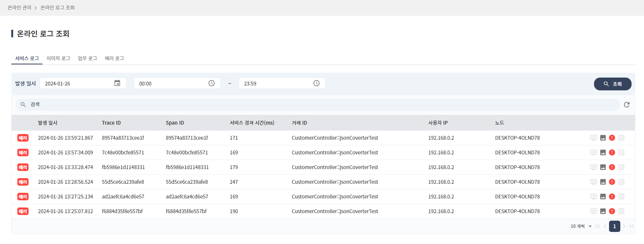Switch to the 에러 로그 tab
The width and height of the screenshot is (644, 244).
[x=114, y=58]
